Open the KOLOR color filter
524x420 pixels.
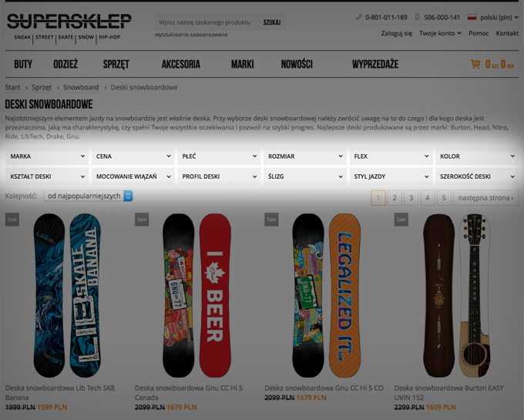point(477,156)
